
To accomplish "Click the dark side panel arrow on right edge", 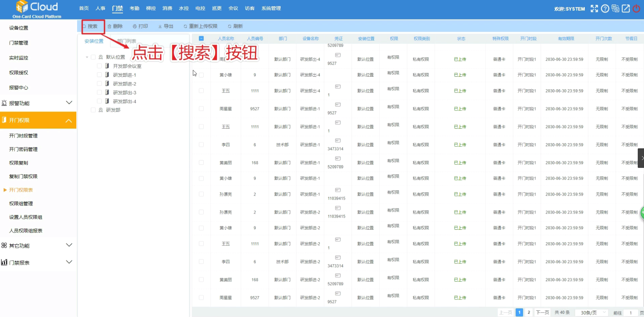I will [x=641, y=158].
